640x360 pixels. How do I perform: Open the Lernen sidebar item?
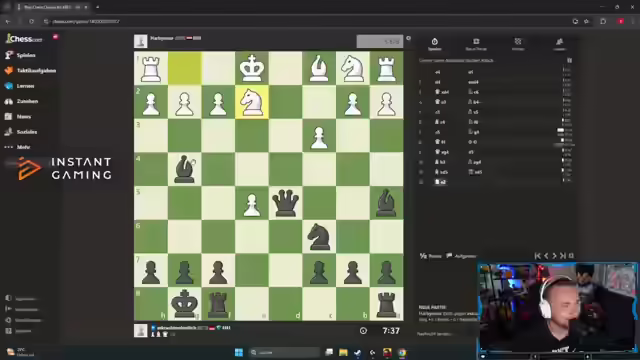coord(20,86)
